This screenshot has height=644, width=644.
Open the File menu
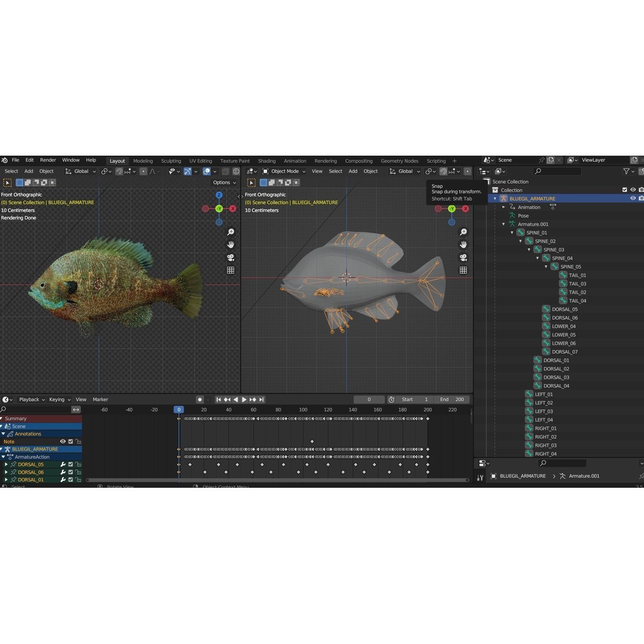coord(16,160)
